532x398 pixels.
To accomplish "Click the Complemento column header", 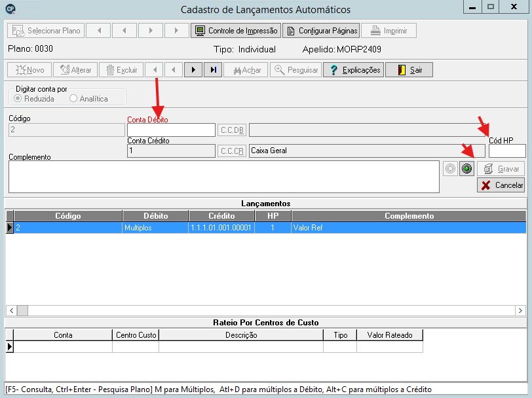I will (409, 216).
